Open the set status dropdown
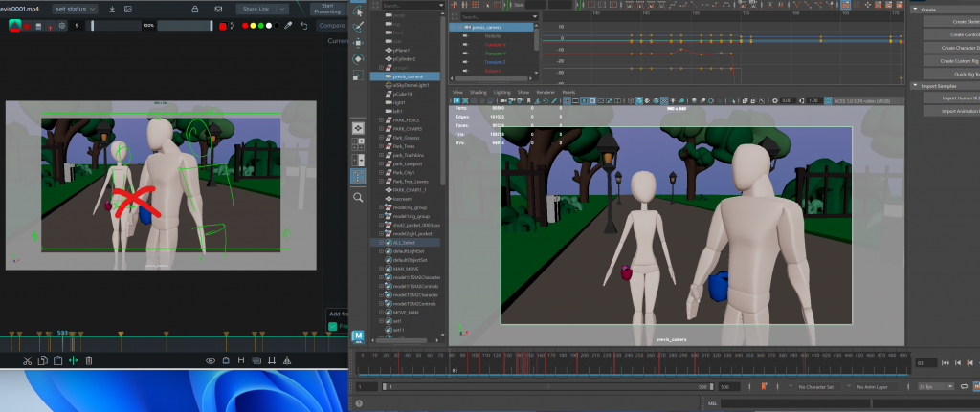The image size is (980, 412). [76, 9]
